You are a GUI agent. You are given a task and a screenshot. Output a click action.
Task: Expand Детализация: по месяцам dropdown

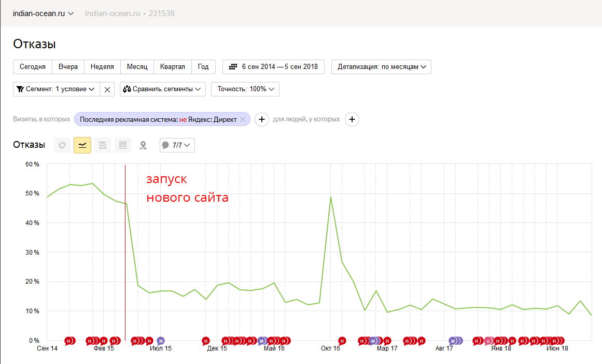coord(381,67)
